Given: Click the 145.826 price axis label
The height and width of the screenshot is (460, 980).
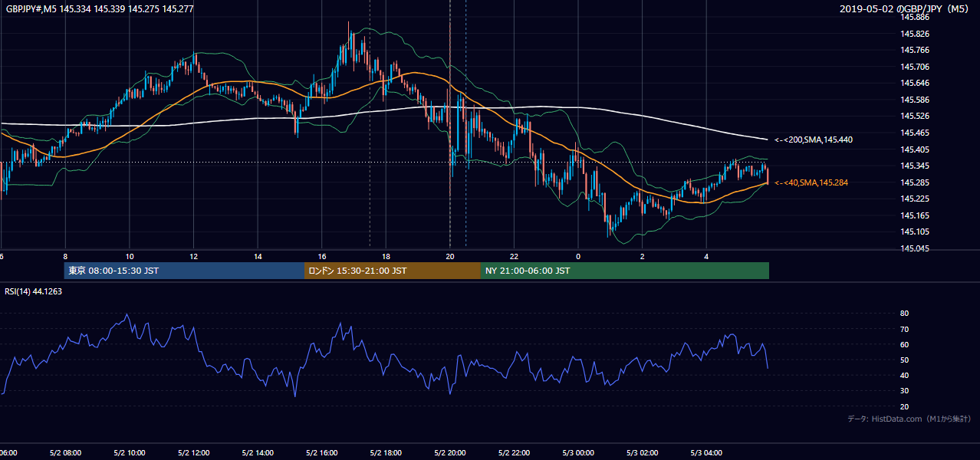Looking at the screenshot, I should 914,34.
